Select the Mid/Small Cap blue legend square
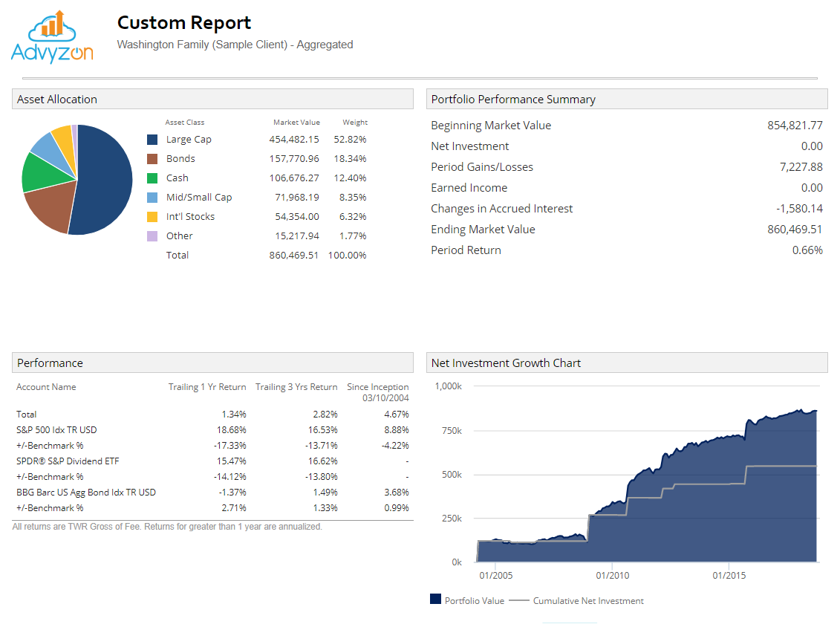This screenshot has height=627, width=840. click(154, 197)
